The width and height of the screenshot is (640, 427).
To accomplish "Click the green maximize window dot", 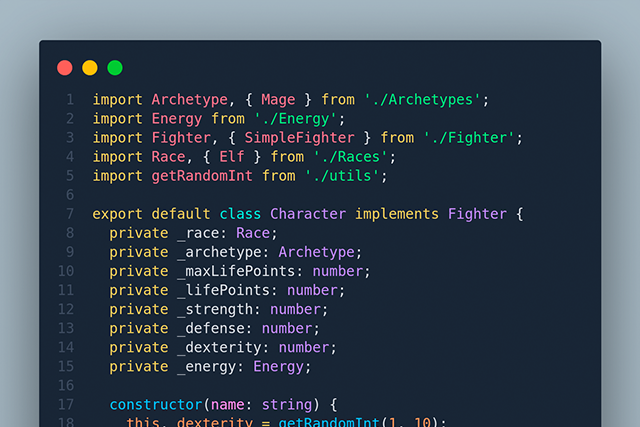I will click(115, 68).
